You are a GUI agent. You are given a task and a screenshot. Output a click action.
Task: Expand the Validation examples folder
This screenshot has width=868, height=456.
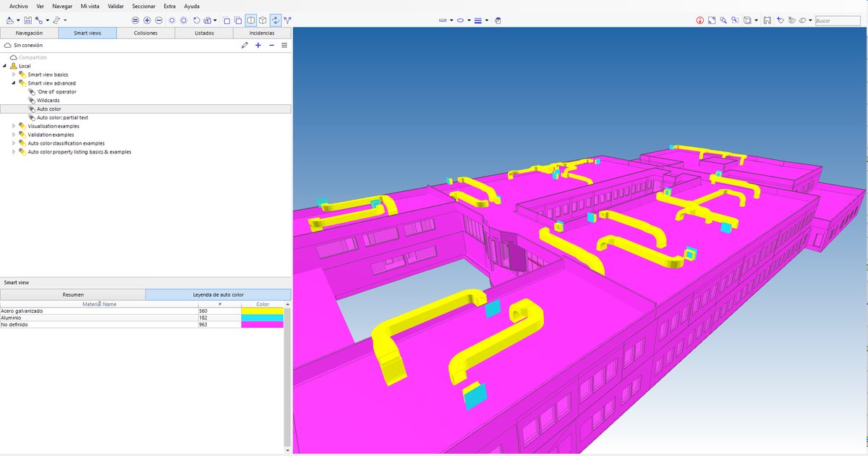coord(14,135)
